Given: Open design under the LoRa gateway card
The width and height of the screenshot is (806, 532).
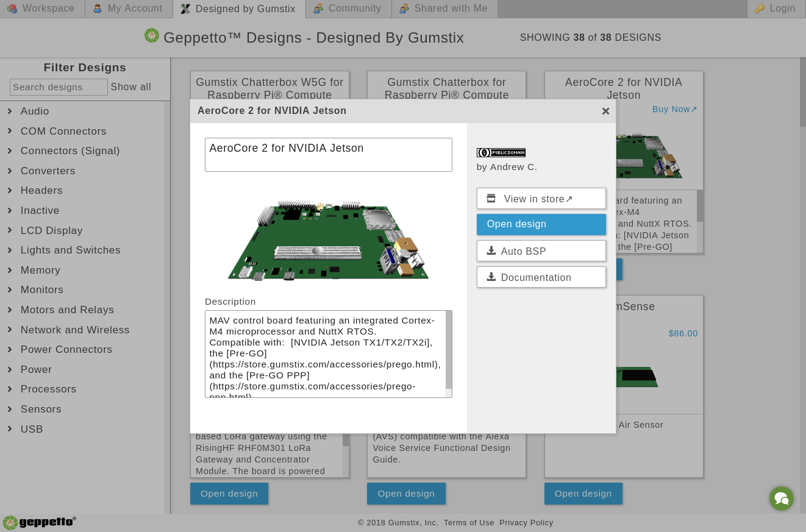Looking at the screenshot, I should [229, 494].
